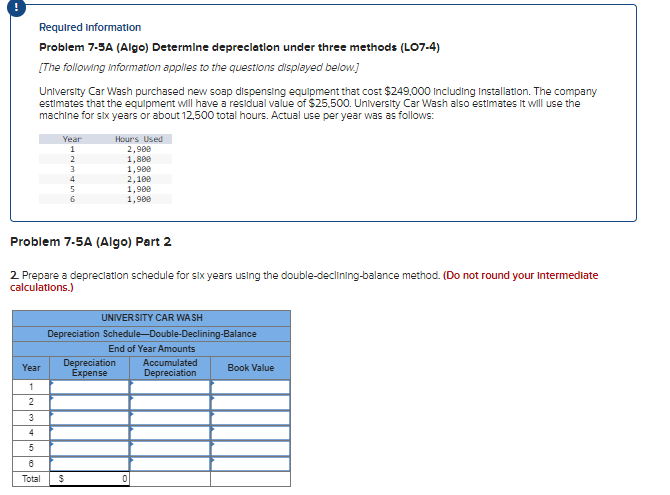
Task: Click the 1,800 hours value for year 2
Action: (x=139, y=159)
